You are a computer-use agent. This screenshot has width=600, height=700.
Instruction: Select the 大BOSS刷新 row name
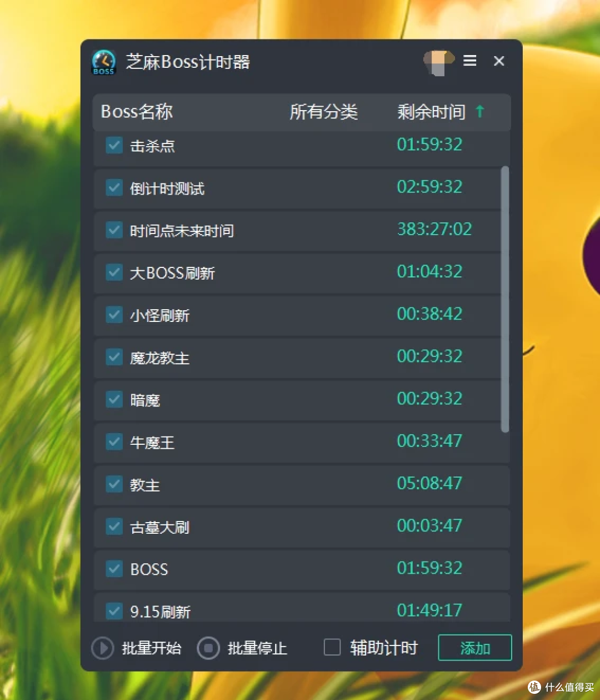(172, 273)
